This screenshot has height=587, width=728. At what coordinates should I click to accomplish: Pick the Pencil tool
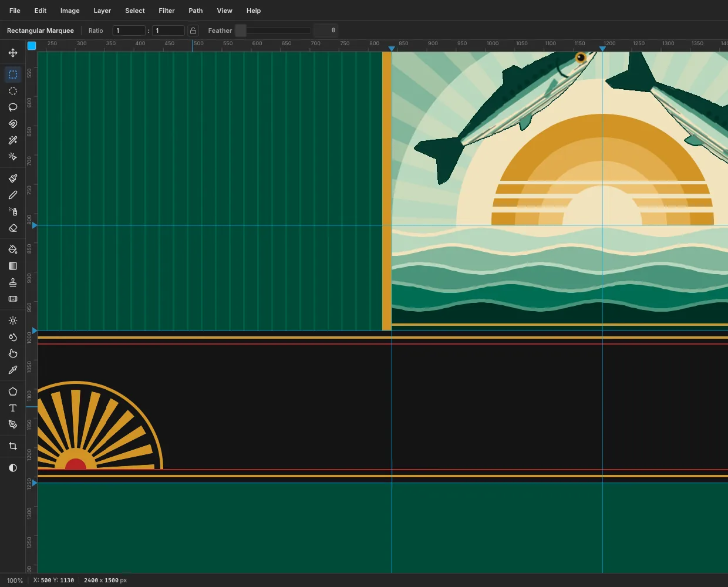point(13,195)
